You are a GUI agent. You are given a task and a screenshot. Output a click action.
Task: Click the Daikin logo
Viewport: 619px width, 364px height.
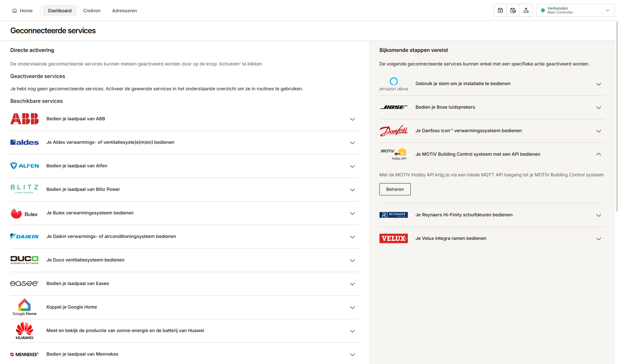25,236
